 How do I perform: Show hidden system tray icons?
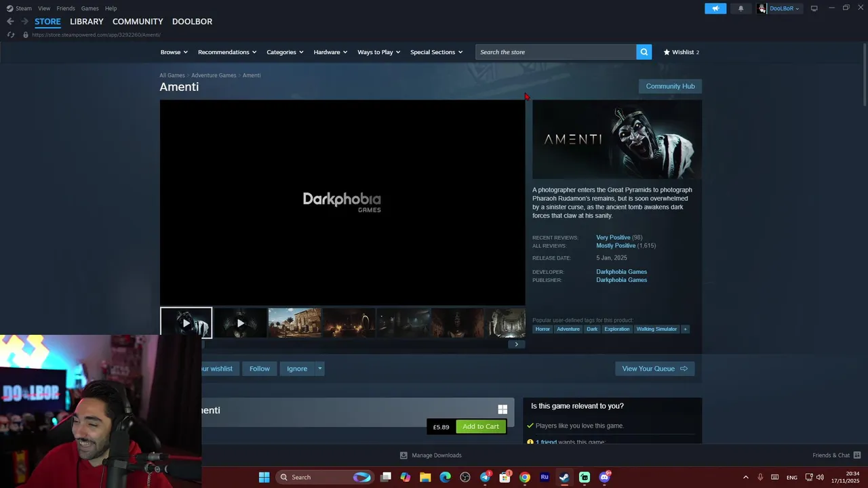click(x=745, y=477)
